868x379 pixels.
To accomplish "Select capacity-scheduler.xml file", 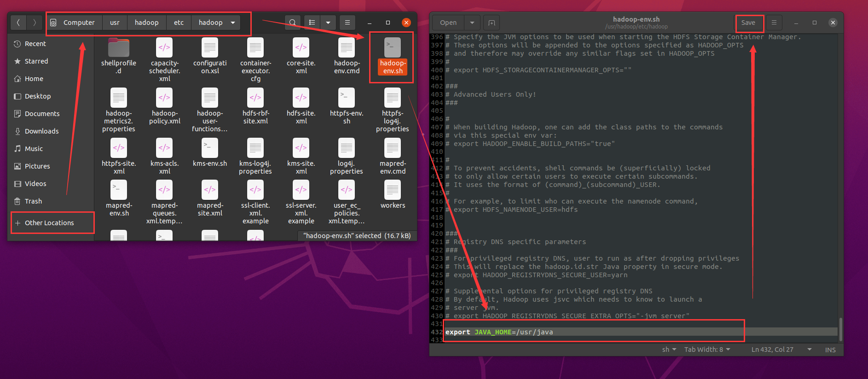I will pyautogui.click(x=164, y=59).
